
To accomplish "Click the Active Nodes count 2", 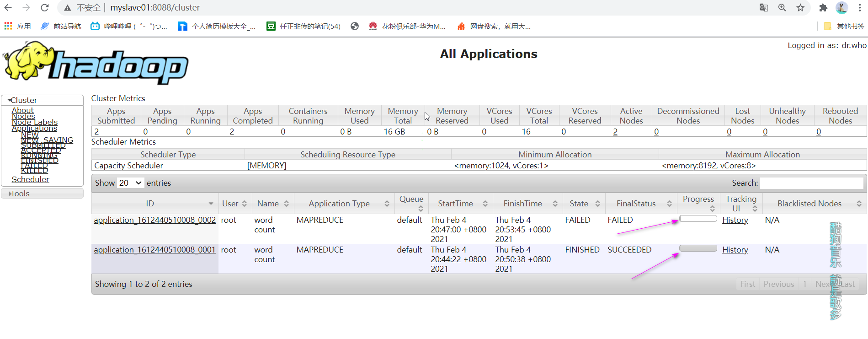I will [x=615, y=132].
